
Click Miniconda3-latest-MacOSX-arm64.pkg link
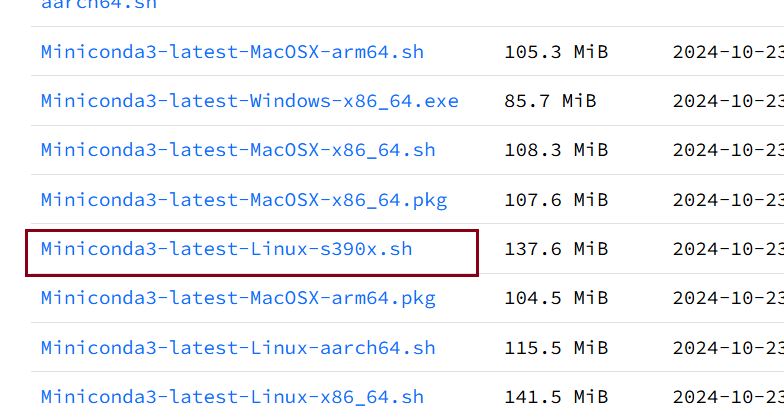[x=238, y=298]
